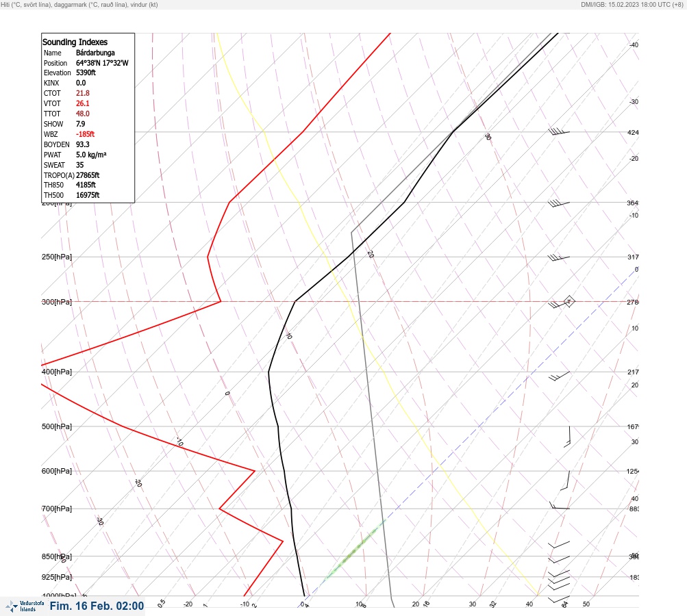This screenshot has height=616, width=687.
Task: Click the SHOW value '7.9'
Action: pos(81,124)
